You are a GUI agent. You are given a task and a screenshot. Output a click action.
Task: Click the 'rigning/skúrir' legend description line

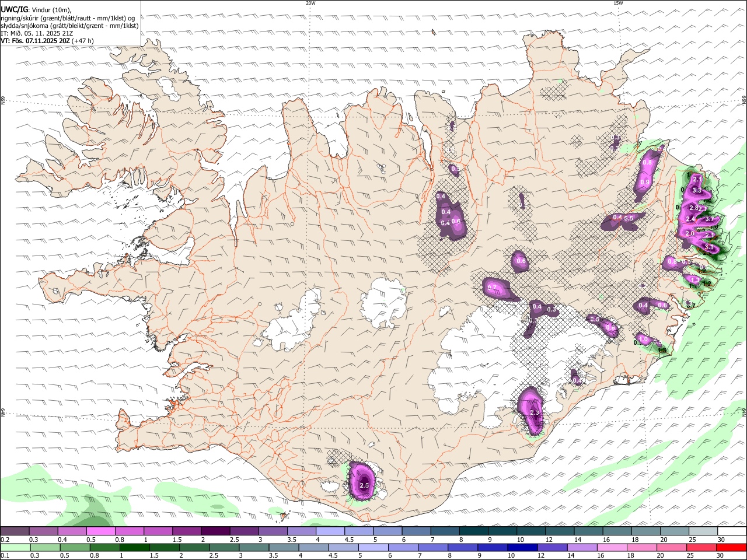click(x=68, y=17)
